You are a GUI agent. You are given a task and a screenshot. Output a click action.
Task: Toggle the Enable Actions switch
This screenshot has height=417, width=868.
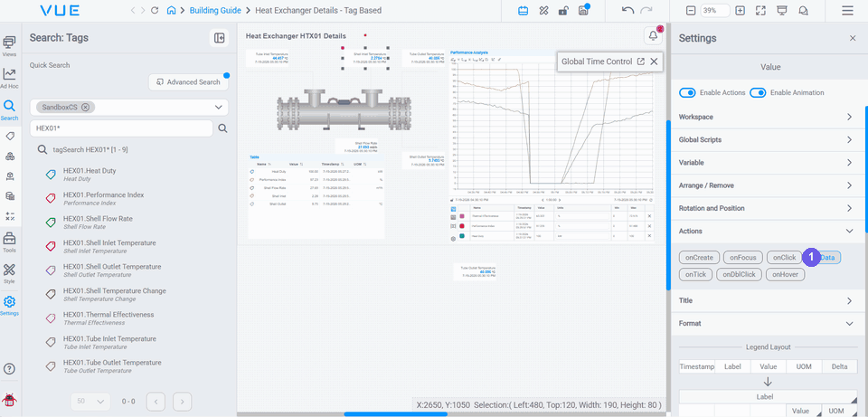pyautogui.click(x=687, y=92)
